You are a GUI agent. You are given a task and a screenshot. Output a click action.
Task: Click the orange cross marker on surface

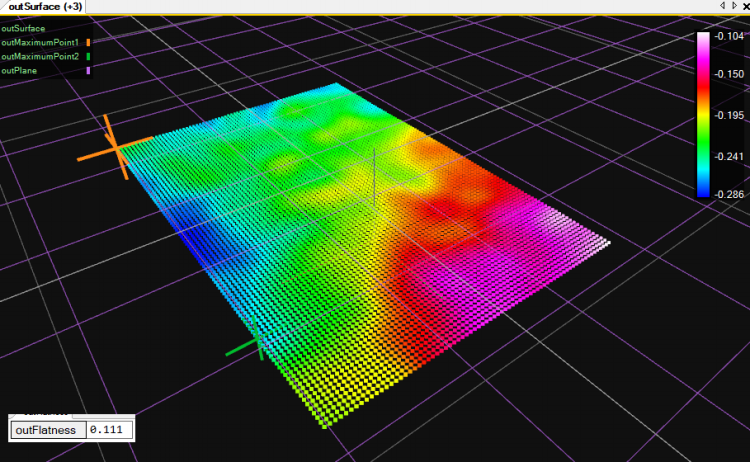coord(118,147)
